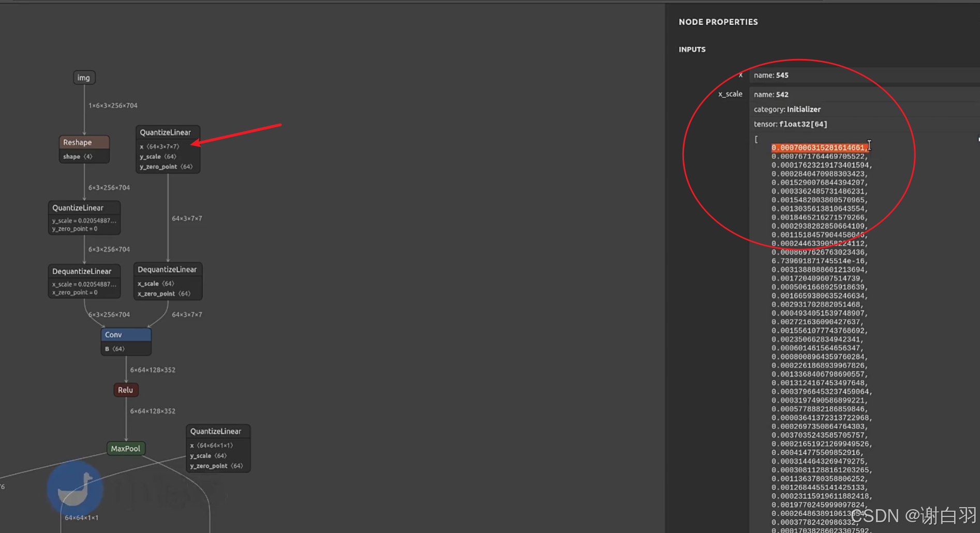Click the x_scale = 0.02054887 attribute
This screenshot has height=533, width=980.
[84, 284]
